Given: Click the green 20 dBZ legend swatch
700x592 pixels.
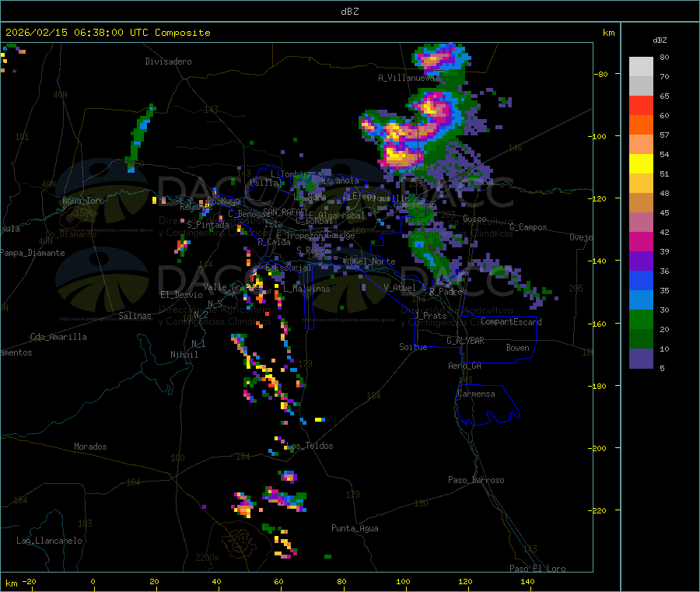Looking at the screenshot, I should 641,319.
